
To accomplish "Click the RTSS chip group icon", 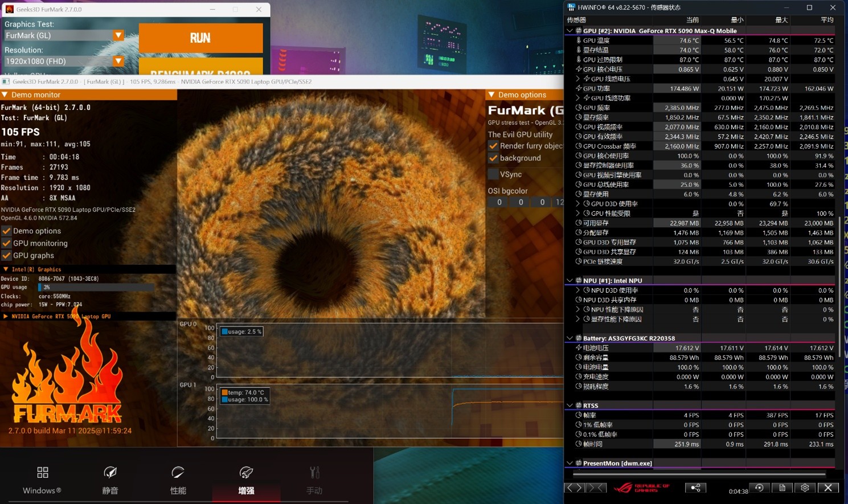I will click(x=579, y=405).
